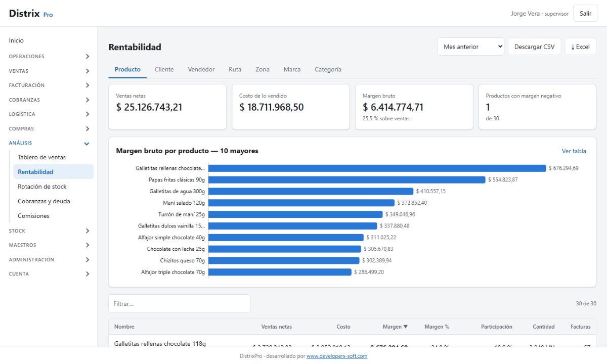Click the Chocolate con leche 25g label
607x364 pixels.
click(176, 249)
